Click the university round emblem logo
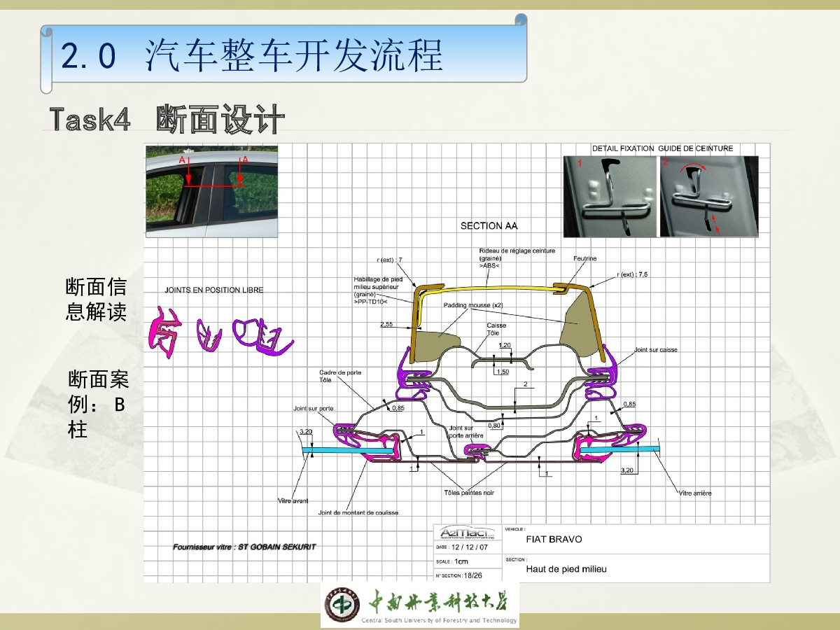 click(x=341, y=603)
